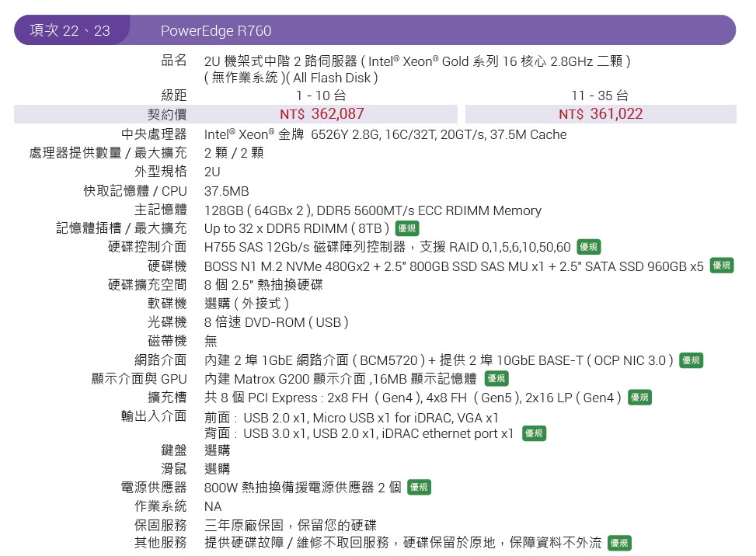756x556 pixels.
Task: Click the 優規 badge beside the 800W power supply
Action: (x=419, y=487)
